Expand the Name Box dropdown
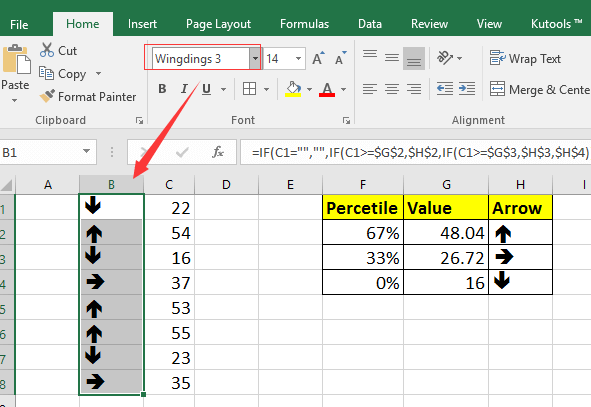Screen dimensions: 591x407 coord(86,151)
